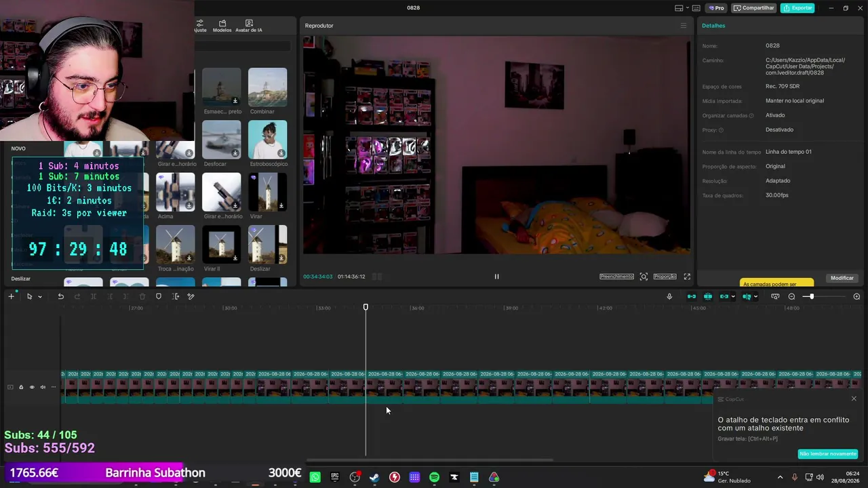Open the preview zoom scan icon
This screenshot has height=488, width=868.
644,277
